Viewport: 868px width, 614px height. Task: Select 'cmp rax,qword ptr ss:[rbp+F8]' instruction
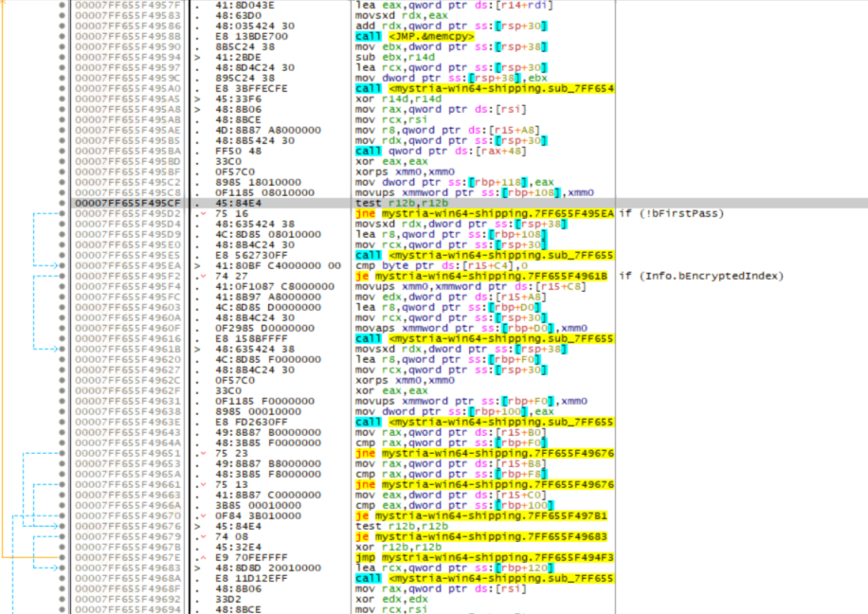451,475
